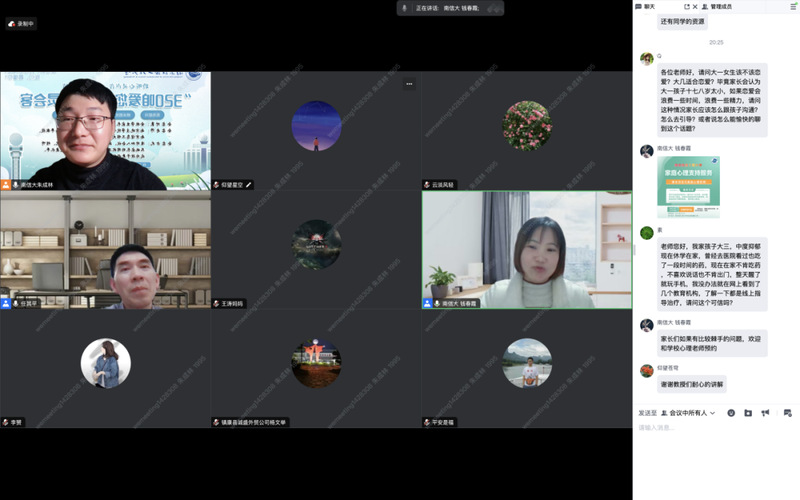Click user G's avatar in chat
Screen dimensions: 800x500
click(647, 59)
